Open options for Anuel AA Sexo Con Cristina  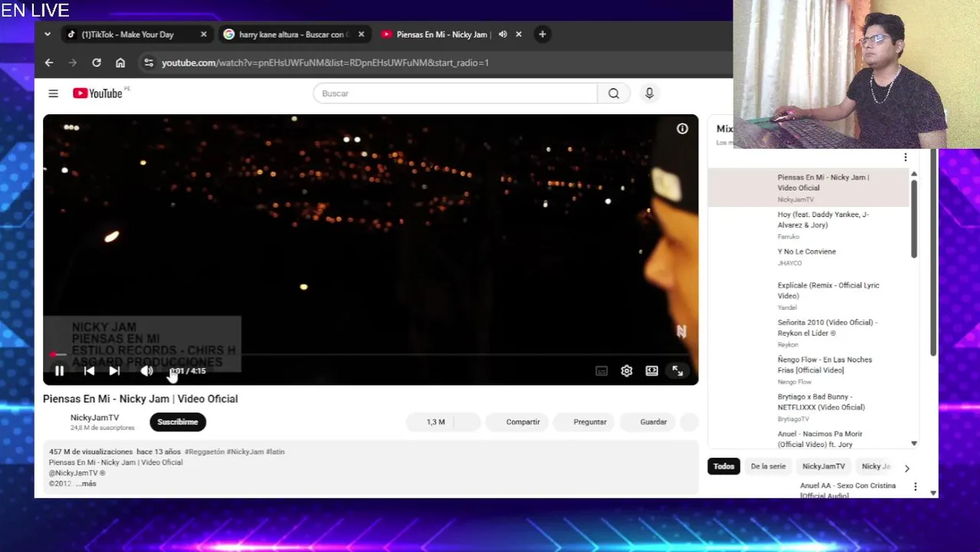click(915, 486)
